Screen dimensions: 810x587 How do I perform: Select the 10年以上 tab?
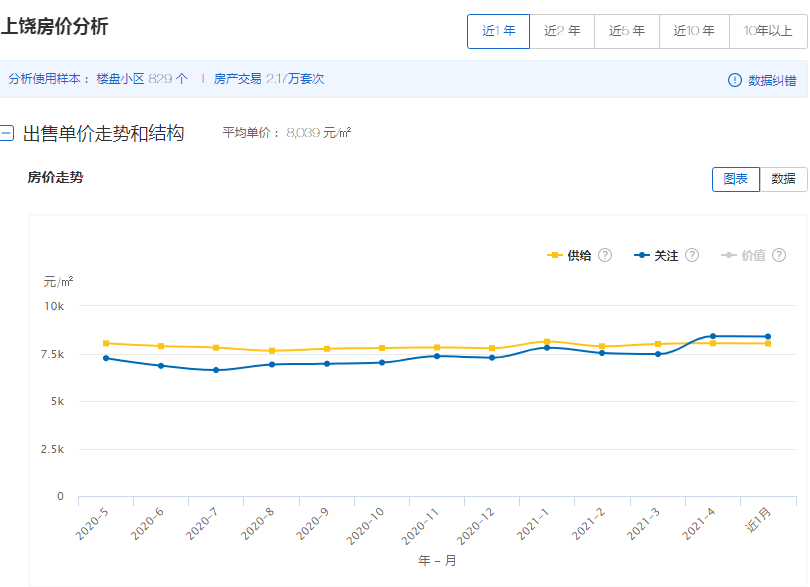(765, 31)
